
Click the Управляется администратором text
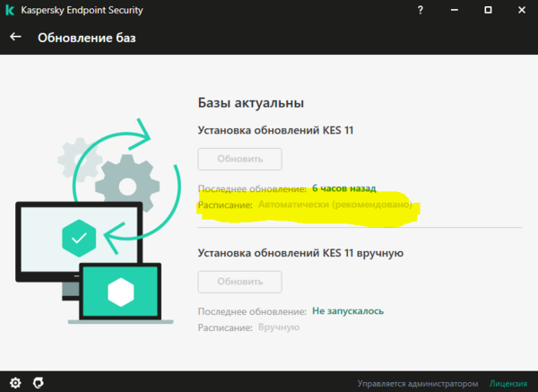pyautogui.click(x=418, y=383)
